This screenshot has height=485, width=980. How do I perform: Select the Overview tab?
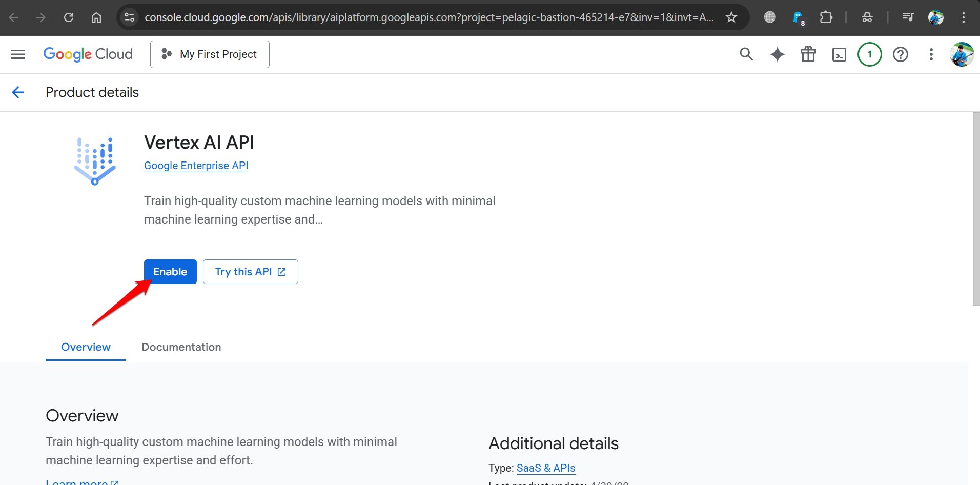(x=86, y=347)
